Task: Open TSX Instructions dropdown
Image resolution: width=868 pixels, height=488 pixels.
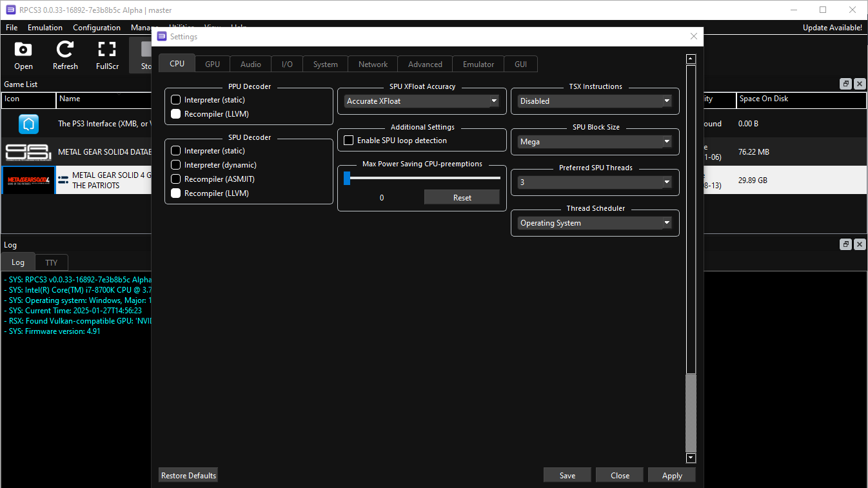Action: [x=595, y=101]
